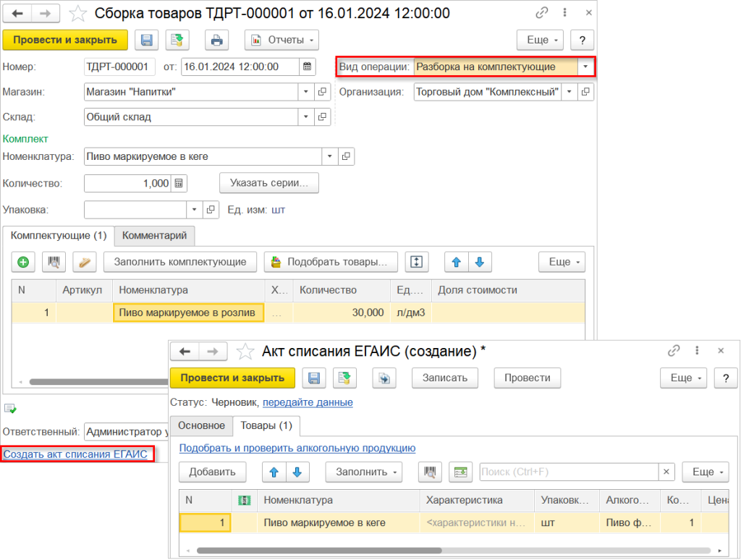Expand the Магазин dropdown list
Image resolution: width=741 pixels, height=560 pixels.
coord(306,92)
